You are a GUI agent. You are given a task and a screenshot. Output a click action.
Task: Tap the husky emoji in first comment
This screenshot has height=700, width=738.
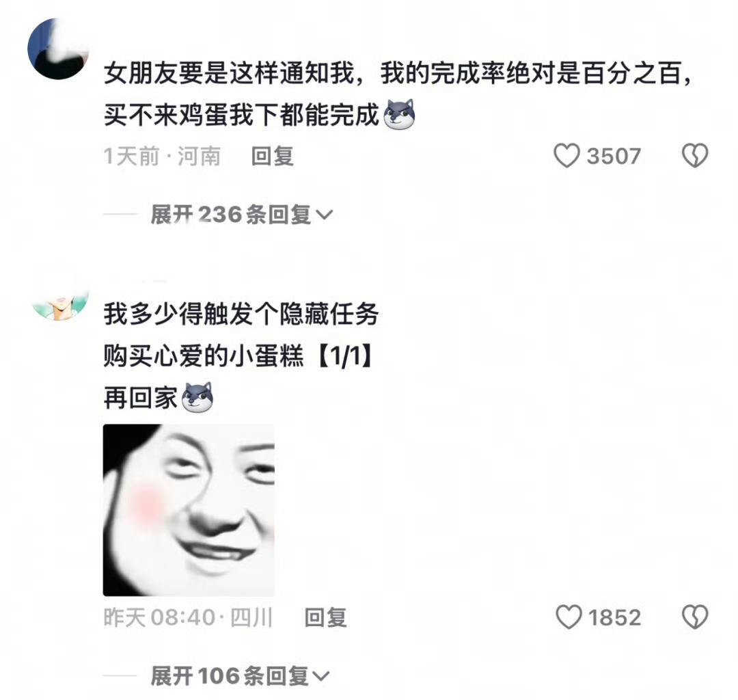(x=399, y=114)
